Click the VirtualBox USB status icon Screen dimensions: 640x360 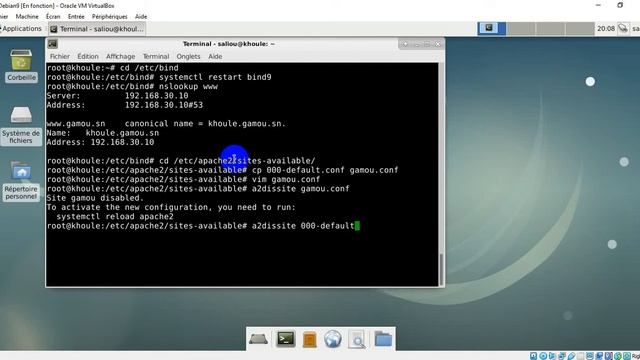pyautogui.click(x=571, y=356)
